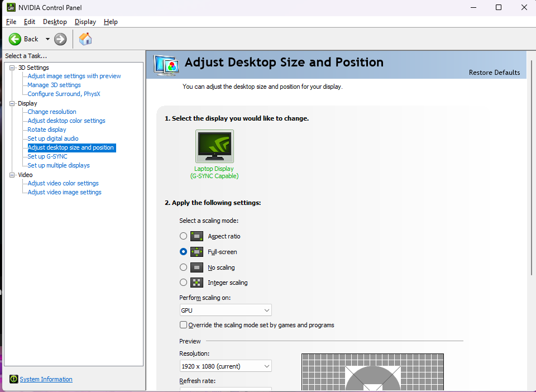Click the Display tree category label
The width and height of the screenshot is (536, 392).
click(27, 103)
